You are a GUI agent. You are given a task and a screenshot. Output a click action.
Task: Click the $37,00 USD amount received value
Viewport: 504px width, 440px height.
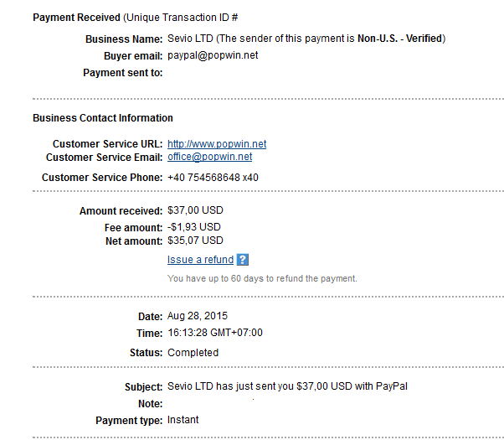195,210
